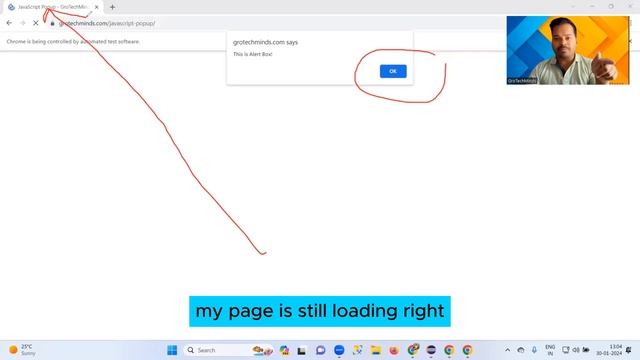Click the presenter webcam video overlay
The height and width of the screenshot is (360, 640).
tap(568, 50)
